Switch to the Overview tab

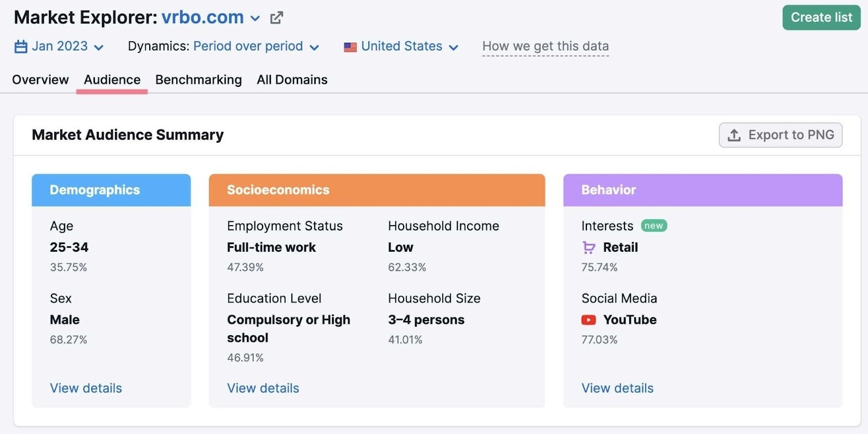pos(40,80)
